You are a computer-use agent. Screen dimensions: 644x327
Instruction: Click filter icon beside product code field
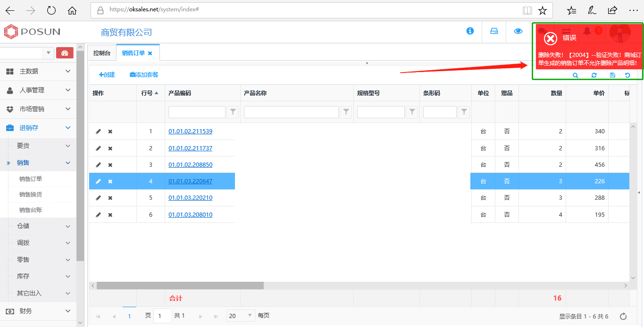pos(233,112)
